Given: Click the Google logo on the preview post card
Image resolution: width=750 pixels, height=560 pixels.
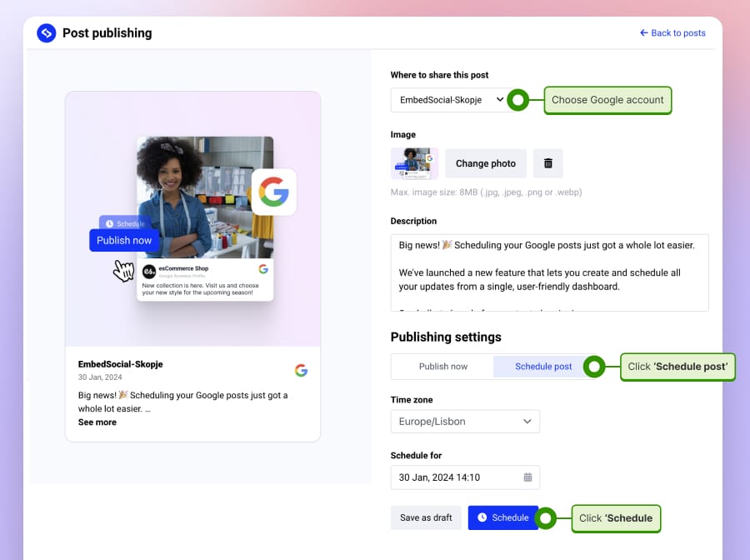Looking at the screenshot, I should tap(301, 370).
